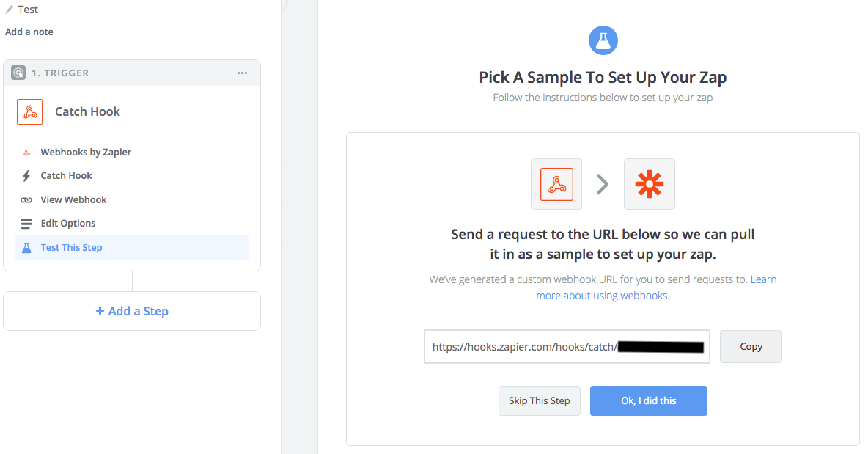Open Learn more about using webhooks link

[657, 288]
